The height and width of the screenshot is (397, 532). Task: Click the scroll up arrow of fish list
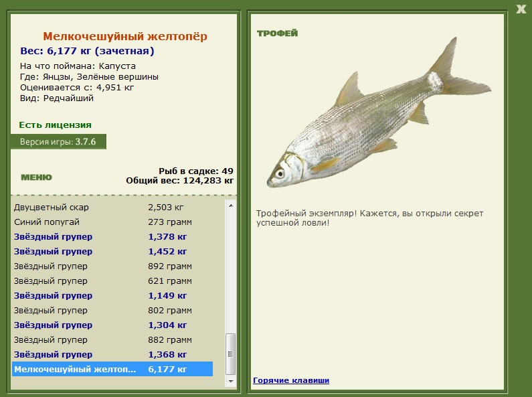231,206
